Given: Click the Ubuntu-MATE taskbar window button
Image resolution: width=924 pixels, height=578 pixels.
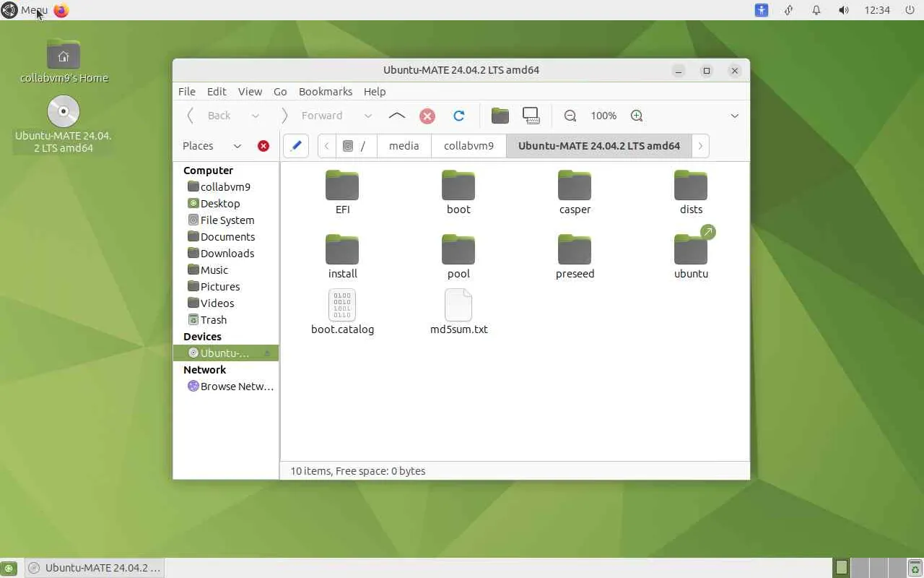Looking at the screenshot, I should pos(94,568).
